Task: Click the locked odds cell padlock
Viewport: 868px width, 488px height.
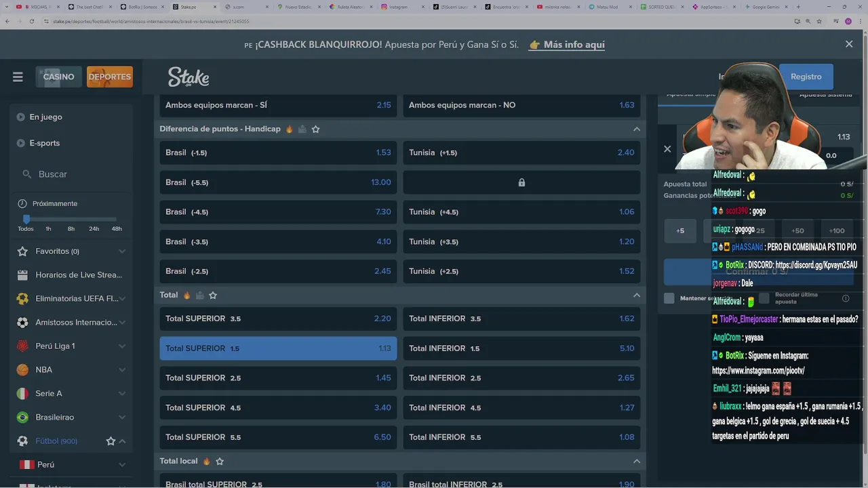Action: pyautogui.click(x=521, y=182)
